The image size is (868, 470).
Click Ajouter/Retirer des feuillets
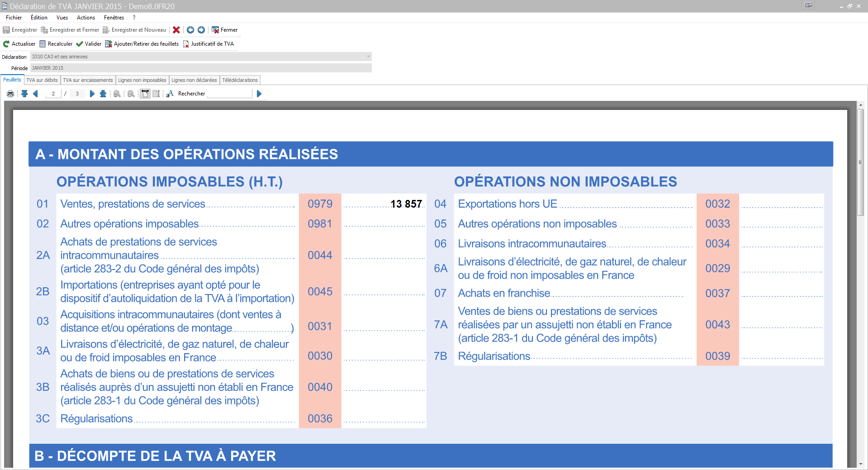click(142, 44)
